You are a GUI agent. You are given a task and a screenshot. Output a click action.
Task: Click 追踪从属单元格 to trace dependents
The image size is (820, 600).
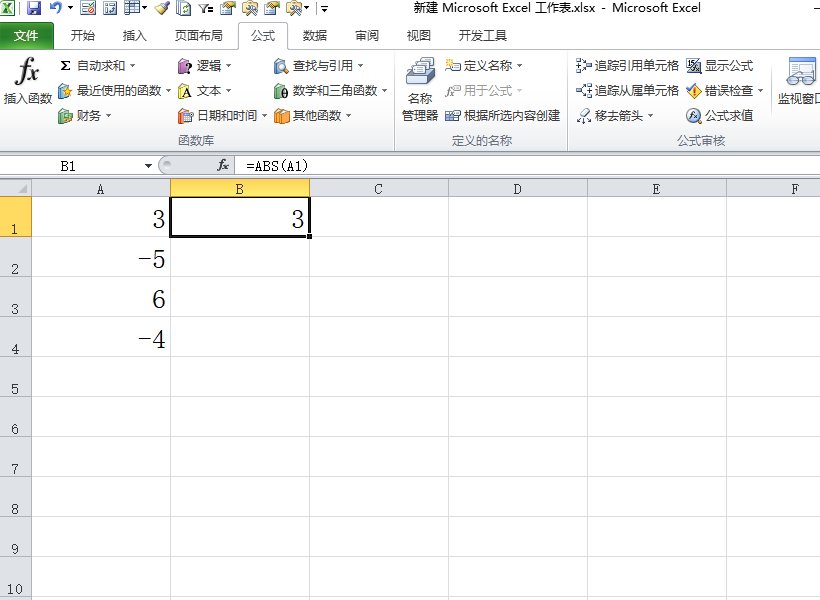click(x=619, y=90)
